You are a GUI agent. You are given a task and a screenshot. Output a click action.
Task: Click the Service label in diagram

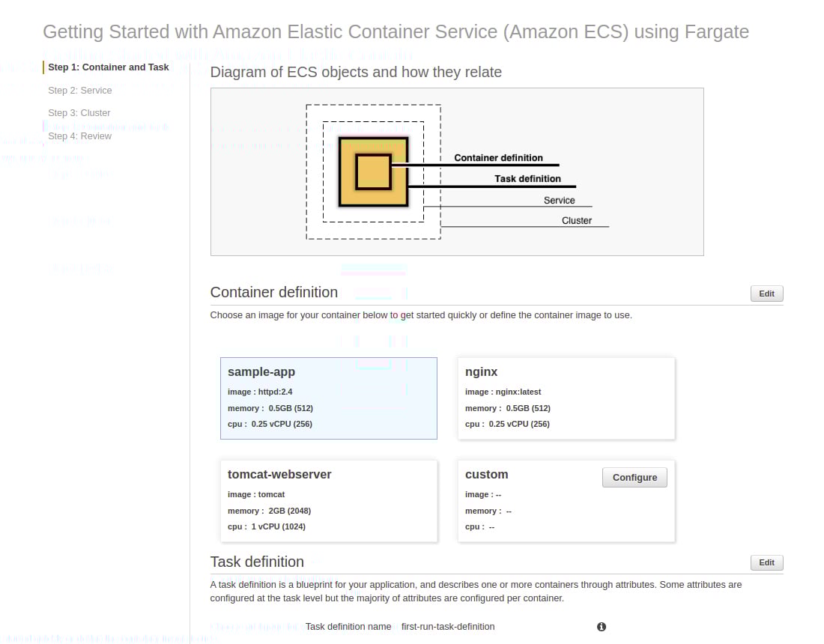[x=559, y=200]
